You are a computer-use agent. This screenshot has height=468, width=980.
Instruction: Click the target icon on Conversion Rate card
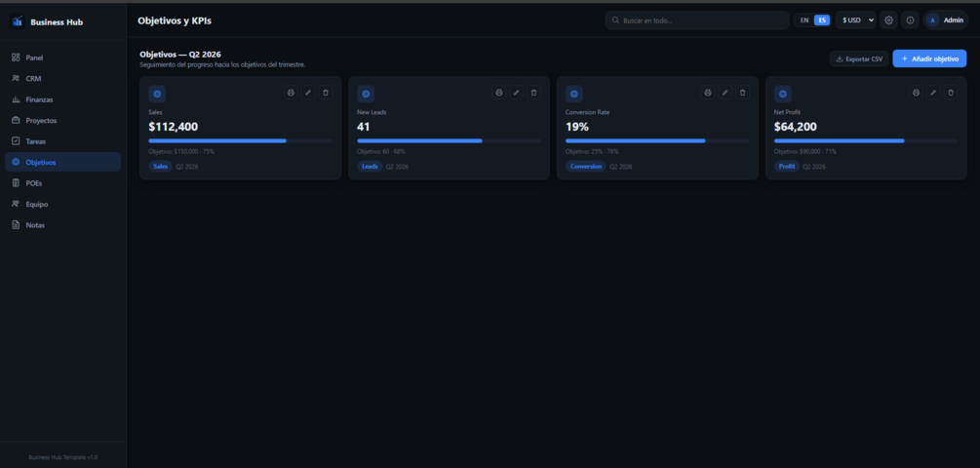pyautogui.click(x=573, y=94)
